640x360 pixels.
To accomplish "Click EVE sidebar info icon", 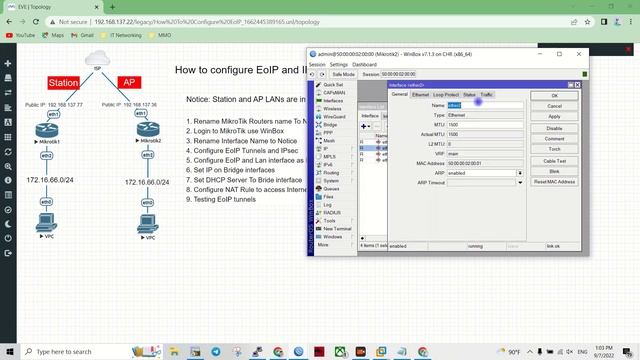I will 8,180.
